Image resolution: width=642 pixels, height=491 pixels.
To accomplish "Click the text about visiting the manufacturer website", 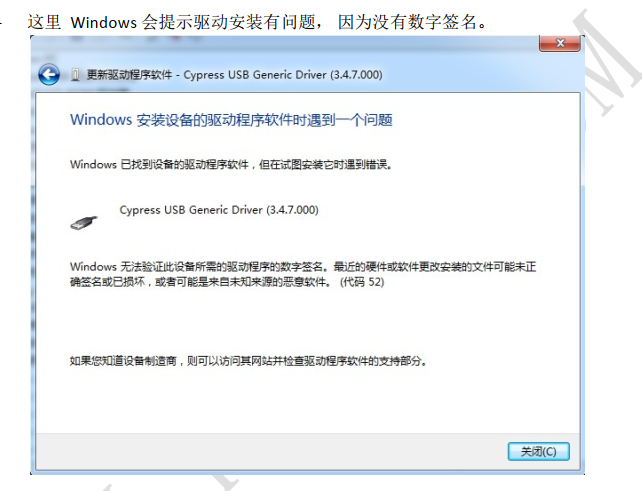I will coord(248,361).
